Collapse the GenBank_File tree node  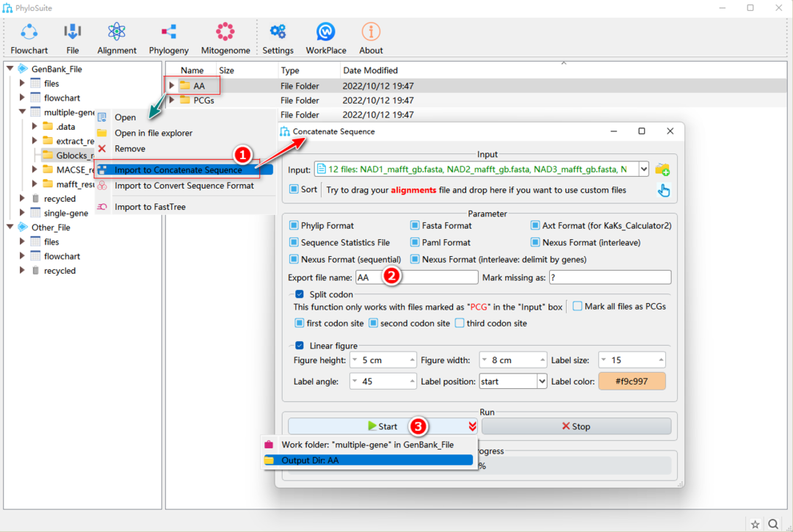10,69
